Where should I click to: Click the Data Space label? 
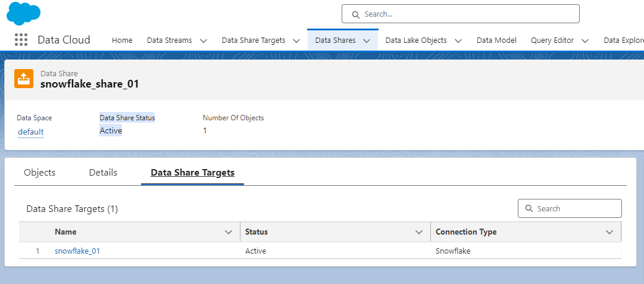(x=35, y=118)
